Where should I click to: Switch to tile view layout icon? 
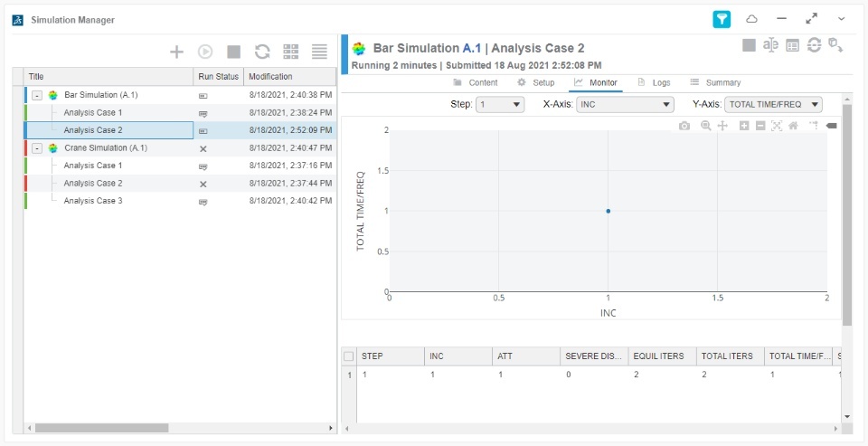pyautogui.click(x=291, y=52)
